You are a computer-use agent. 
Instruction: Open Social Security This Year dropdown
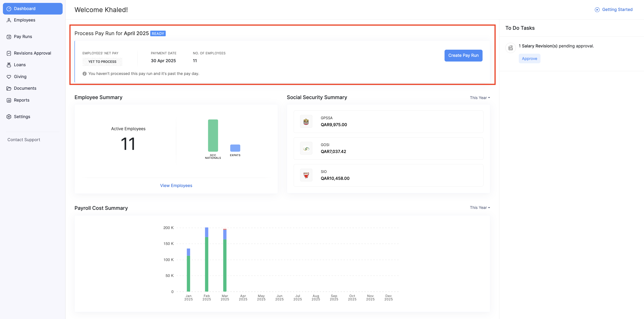(x=479, y=98)
